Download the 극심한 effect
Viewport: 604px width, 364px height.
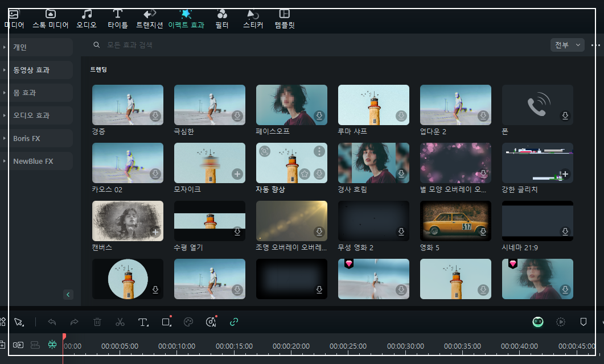pos(237,116)
